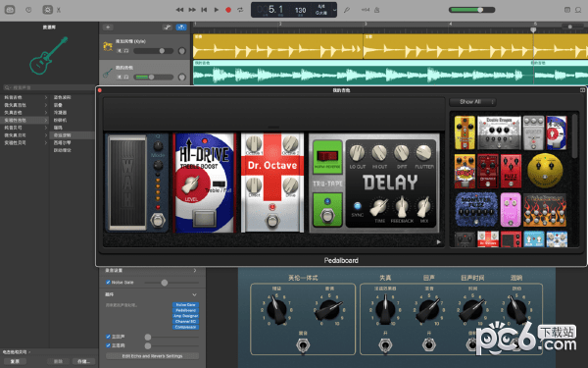Show the routing area triangle on pedalboard
Image resolution: width=588 pixels, height=368 pixels.
point(438,242)
